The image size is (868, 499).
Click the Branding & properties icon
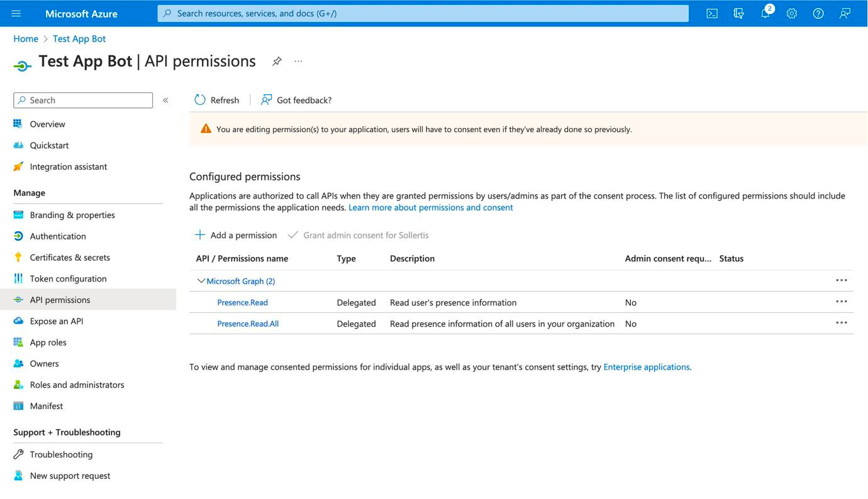(x=18, y=215)
